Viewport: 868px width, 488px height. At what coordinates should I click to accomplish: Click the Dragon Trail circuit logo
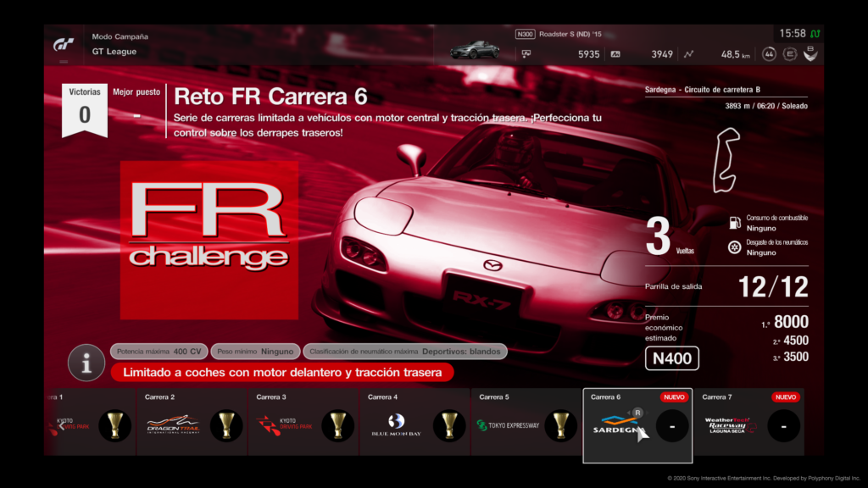[x=173, y=425]
